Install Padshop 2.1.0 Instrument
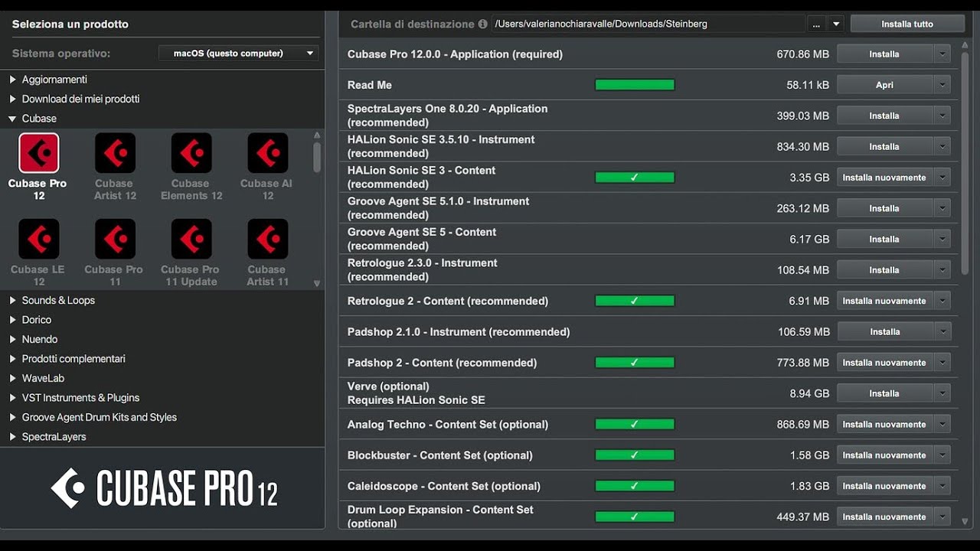980x551 pixels. point(884,331)
